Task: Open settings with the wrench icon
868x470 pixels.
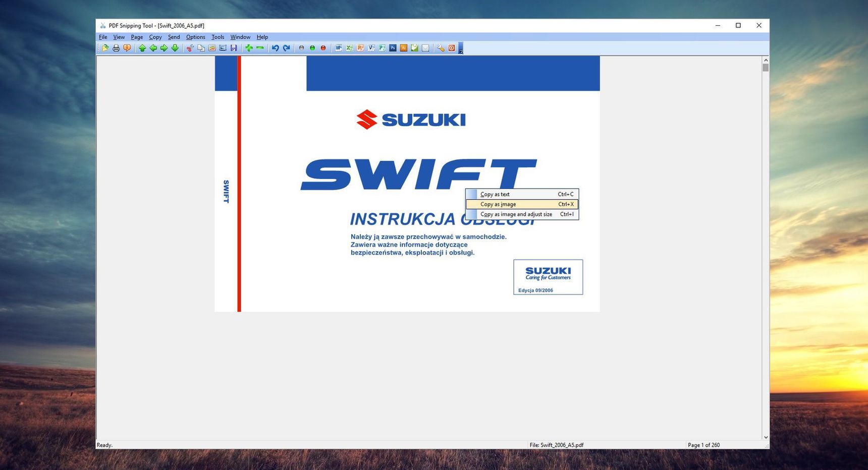Action: [441, 48]
